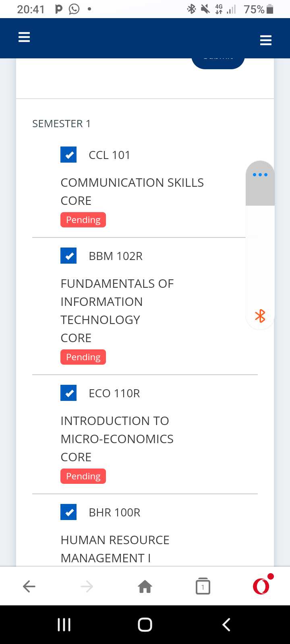Uncheck the BBM 102R checkbox
Screen dimensions: 290x644
coord(68,256)
